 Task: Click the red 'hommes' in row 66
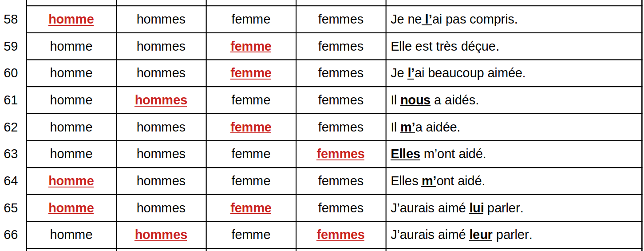(x=161, y=235)
